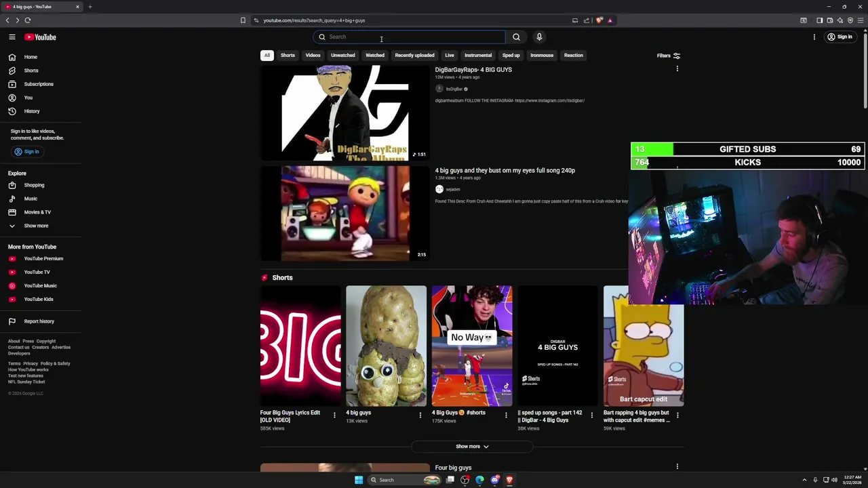The width and height of the screenshot is (868, 488).
Task: Open the YouTube hamburger guide menu
Action: click(x=12, y=37)
